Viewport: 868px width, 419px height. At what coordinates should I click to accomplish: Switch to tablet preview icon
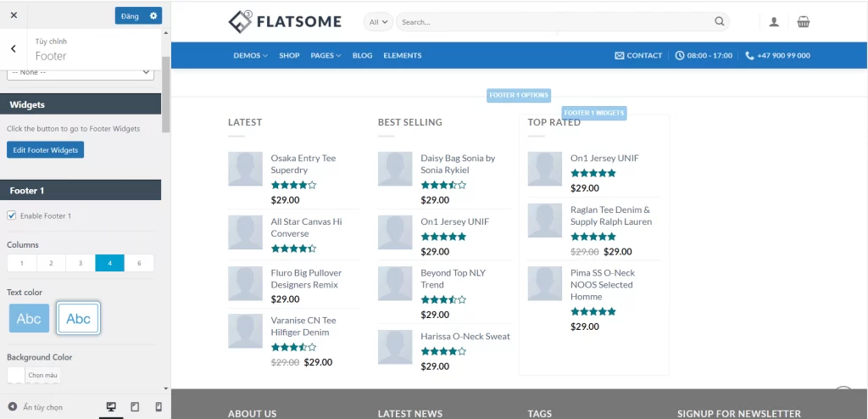coord(135,407)
